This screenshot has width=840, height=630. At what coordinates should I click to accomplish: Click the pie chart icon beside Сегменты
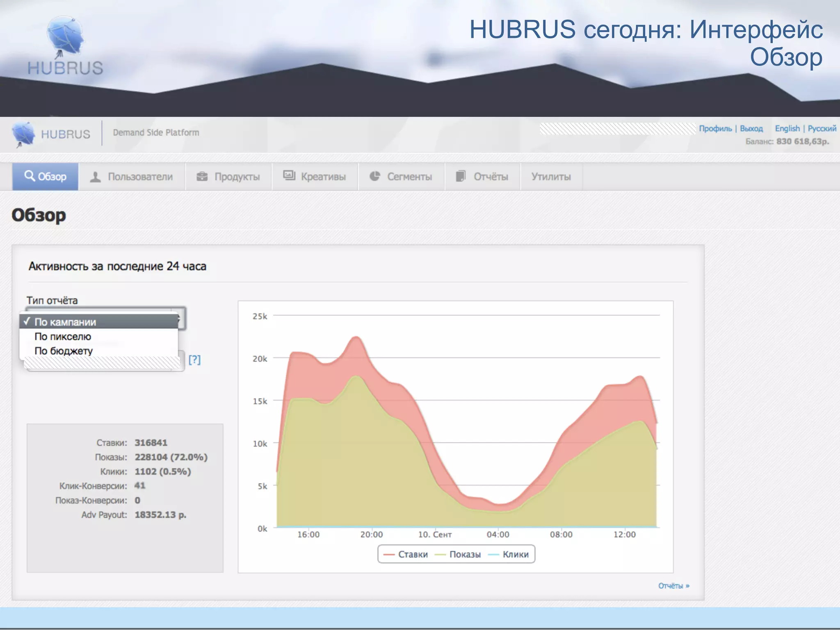coord(375,176)
